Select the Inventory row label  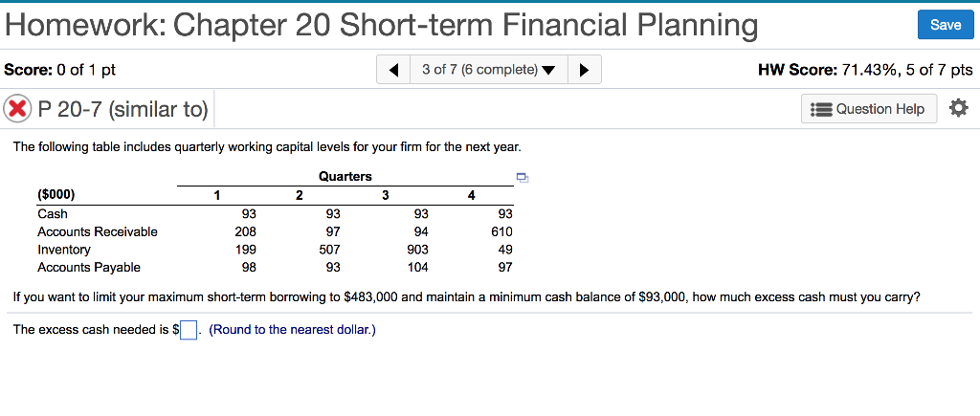click(64, 250)
